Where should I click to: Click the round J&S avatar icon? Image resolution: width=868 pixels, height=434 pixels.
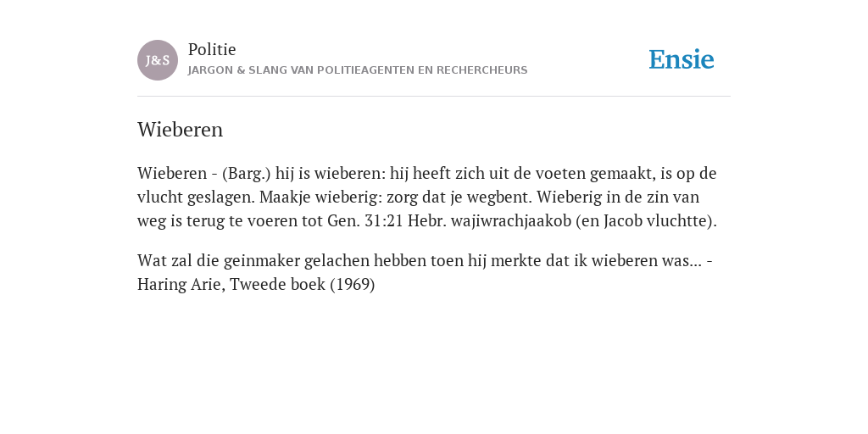pos(158,60)
